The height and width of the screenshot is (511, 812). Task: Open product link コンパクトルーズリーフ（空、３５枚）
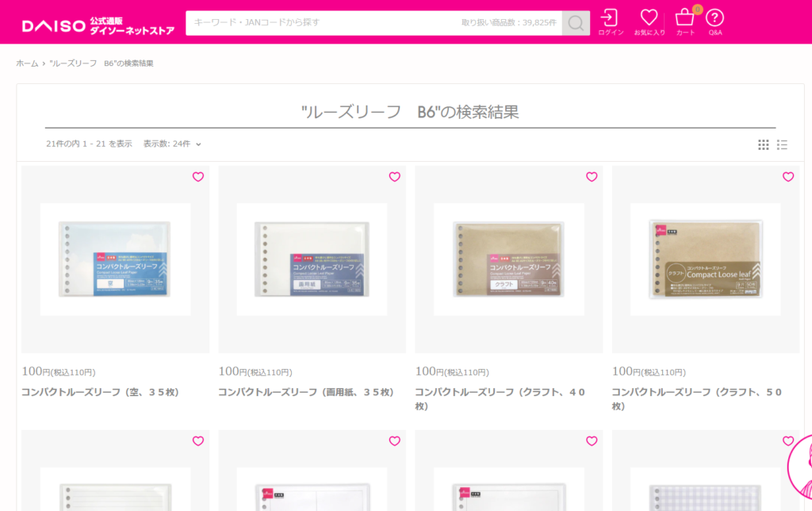click(101, 392)
